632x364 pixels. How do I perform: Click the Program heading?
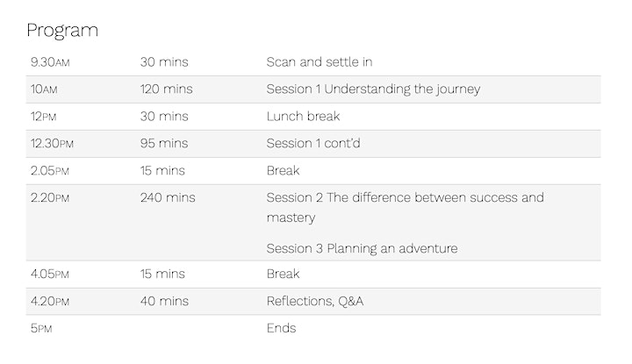tap(62, 31)
